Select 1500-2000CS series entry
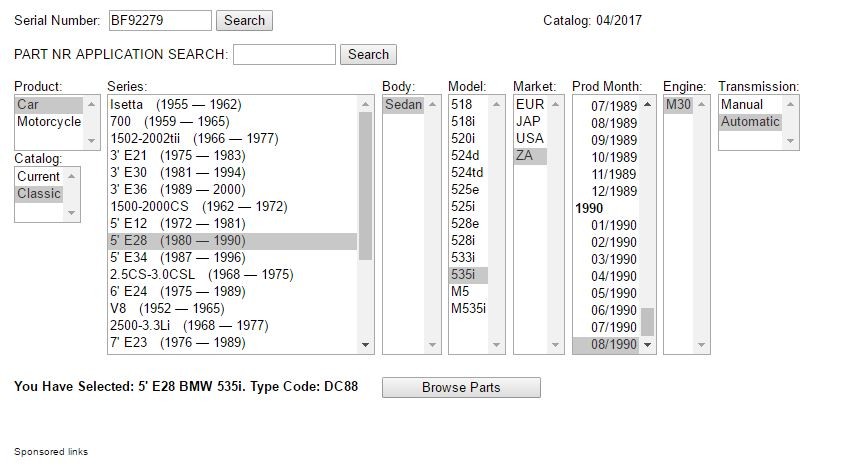Screen dimensions: 856x476 pos(233,206)
